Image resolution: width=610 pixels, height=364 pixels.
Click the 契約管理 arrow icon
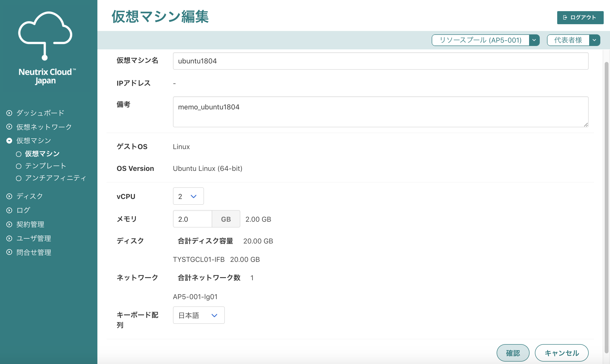point(9,224)
